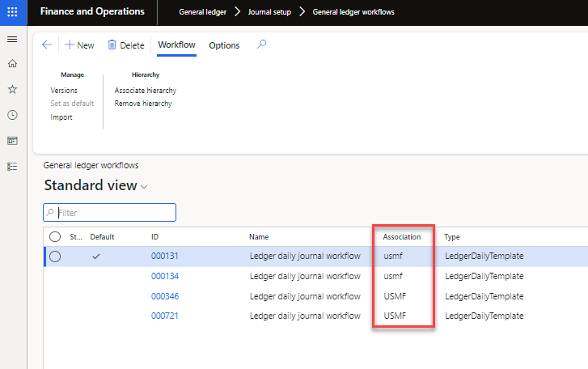Click usmf association in row 000131

[393, 257]
